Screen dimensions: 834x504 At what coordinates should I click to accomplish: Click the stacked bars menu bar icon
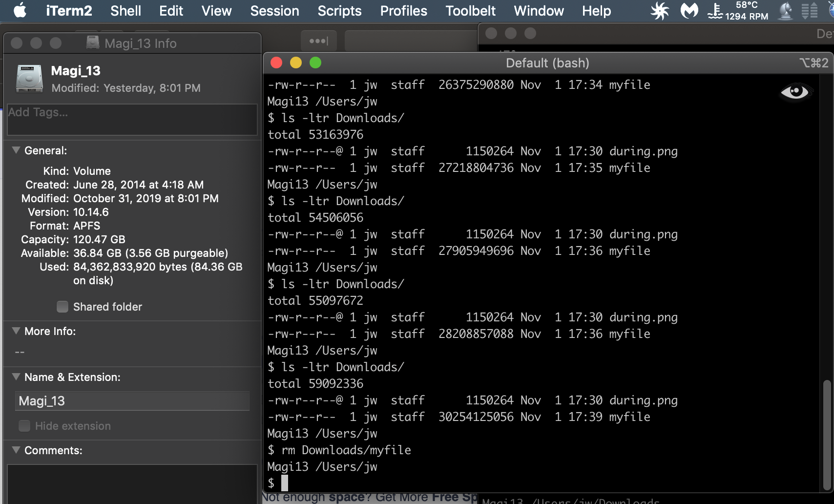click(810, 11)
